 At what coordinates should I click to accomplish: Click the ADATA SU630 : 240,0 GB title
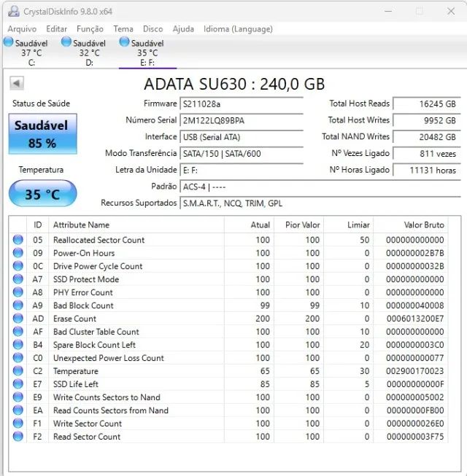pos(234,84)
